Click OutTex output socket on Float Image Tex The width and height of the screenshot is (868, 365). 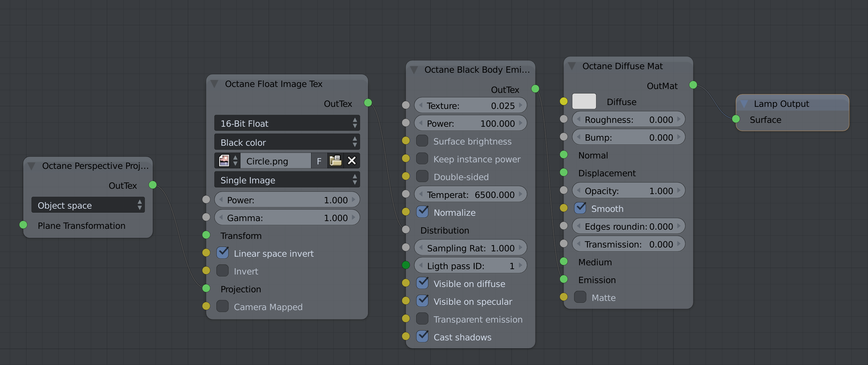click(x=368, y=103)
